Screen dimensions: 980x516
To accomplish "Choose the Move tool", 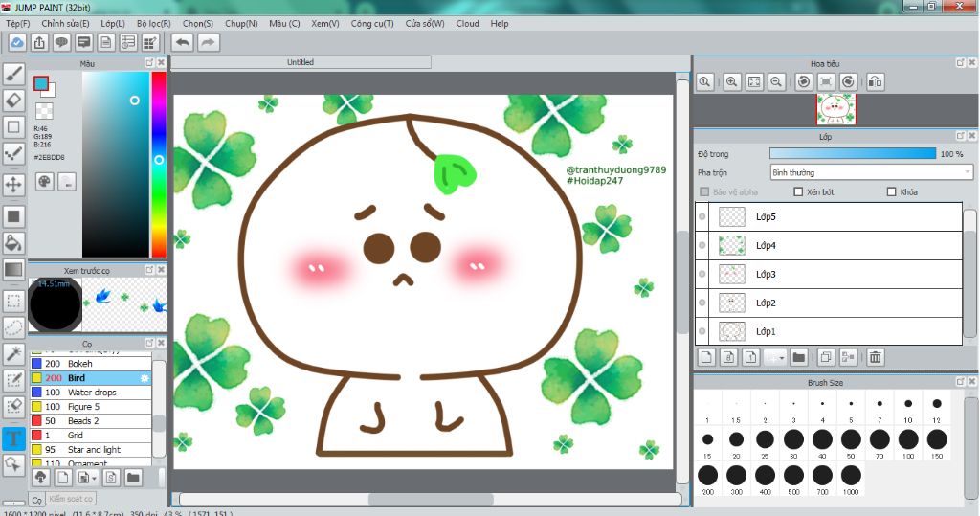I will coord(14,184).
